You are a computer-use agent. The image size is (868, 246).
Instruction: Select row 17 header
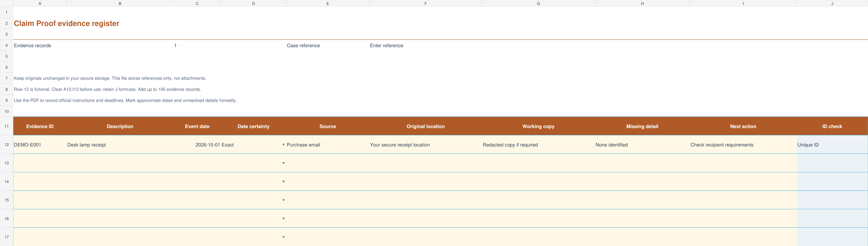(x=6, y=237)
